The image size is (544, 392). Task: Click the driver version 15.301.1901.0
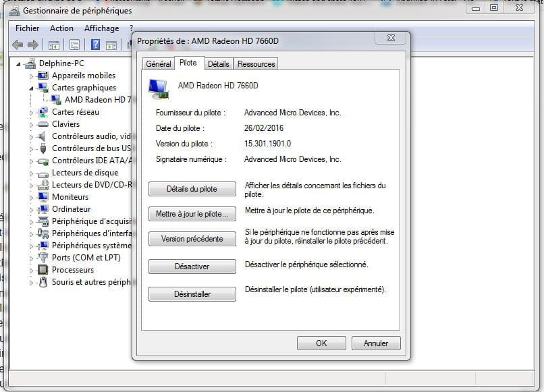(267, 143)
